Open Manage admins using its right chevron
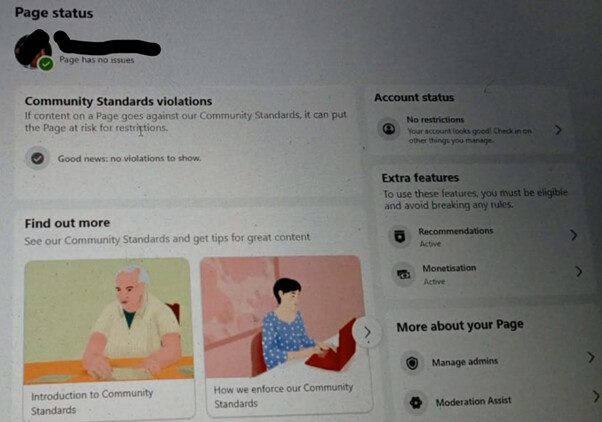Image resolution: width=602 pixels, height=422 pixels. (591, 357)
